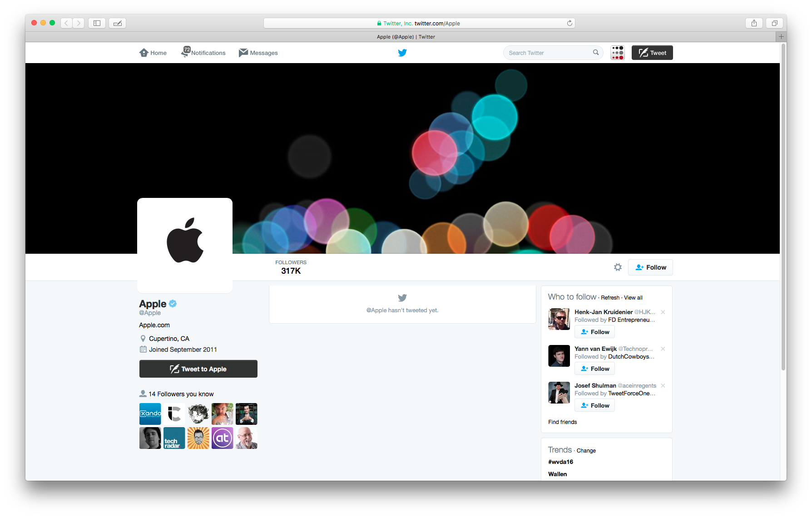
Task: Click the page vertical scrollbar
Action: tap(783, 208)
